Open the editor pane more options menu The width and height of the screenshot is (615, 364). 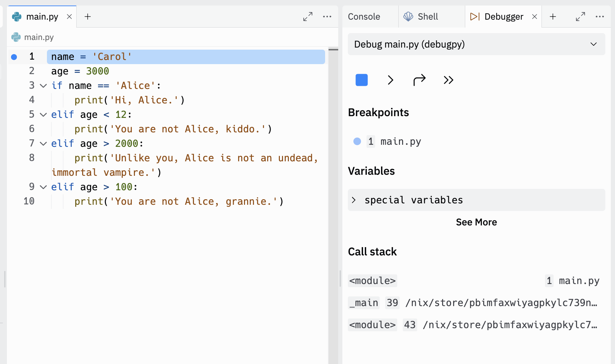click(x=327, y=17)
